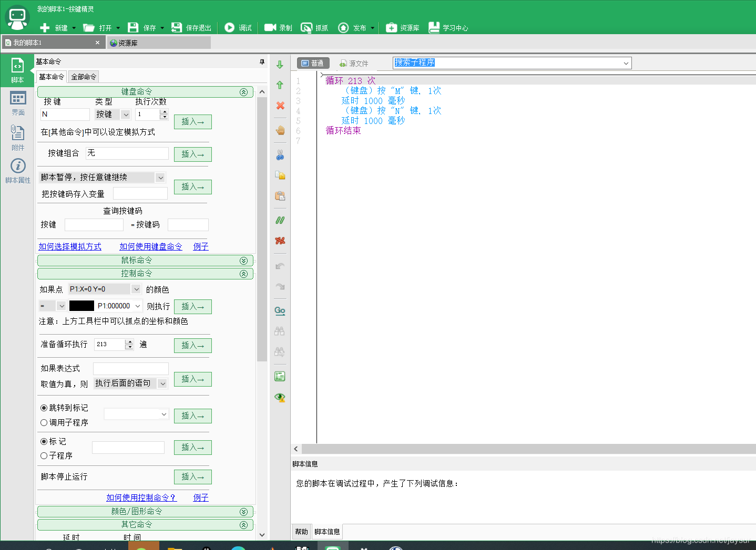Switch to the 源文件 view tab
The height and width of the screenshot is (550, 756).
[x=354, y=63]
